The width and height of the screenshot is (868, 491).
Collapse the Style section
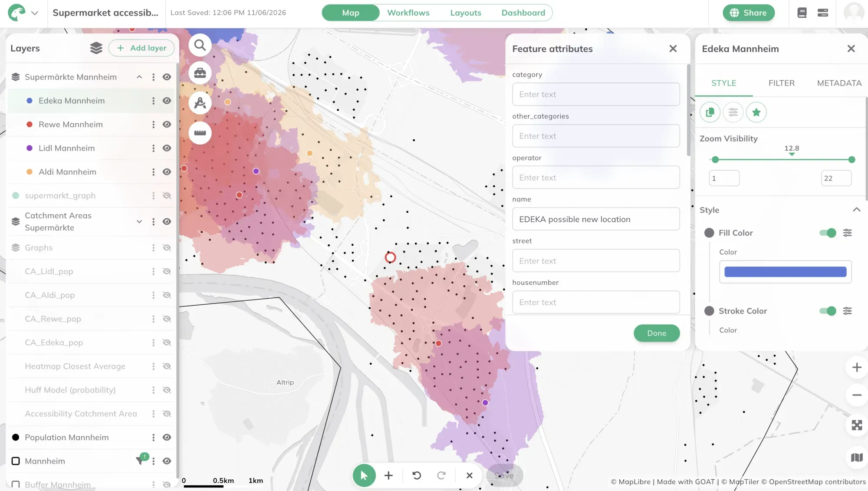pyautogui.click(x=856, y=210)
